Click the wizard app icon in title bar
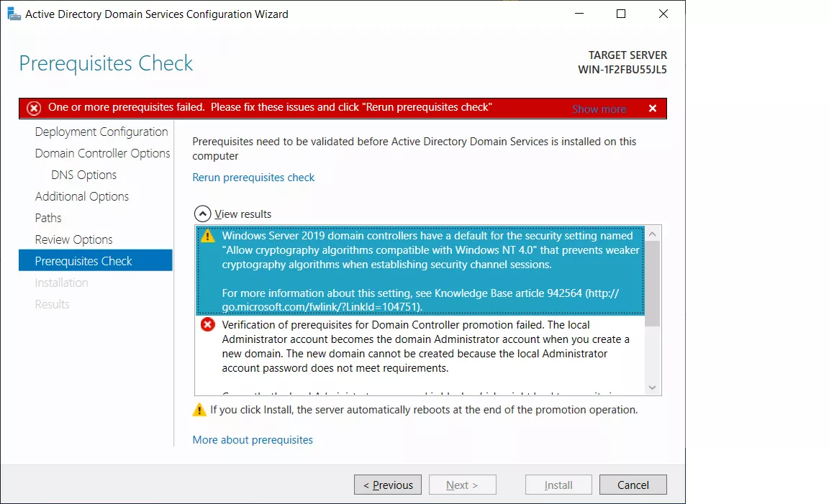The height and width of the screenshot is (504, 829). click(x=14, y=14)
